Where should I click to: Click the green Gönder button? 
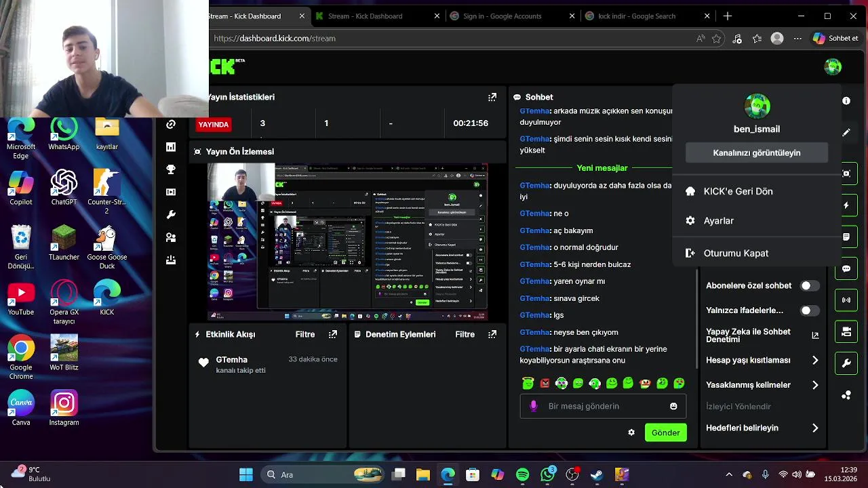click(x=665, y=432)
